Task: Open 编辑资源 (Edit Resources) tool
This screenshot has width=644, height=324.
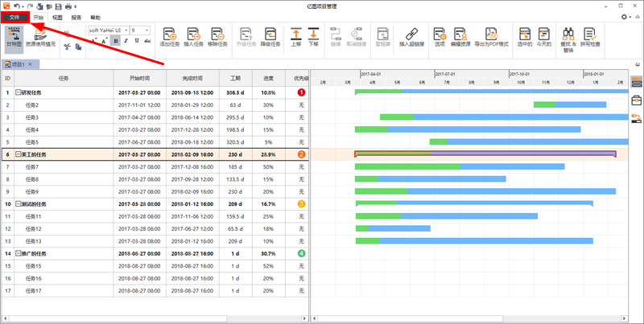Action: pyautogui.click(x=460, y=37)
